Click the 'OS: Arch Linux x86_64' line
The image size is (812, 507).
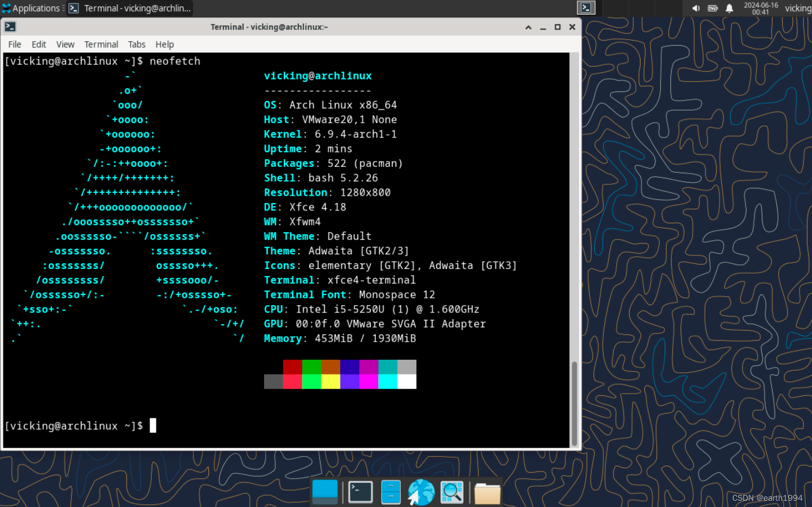coord(330,105)
